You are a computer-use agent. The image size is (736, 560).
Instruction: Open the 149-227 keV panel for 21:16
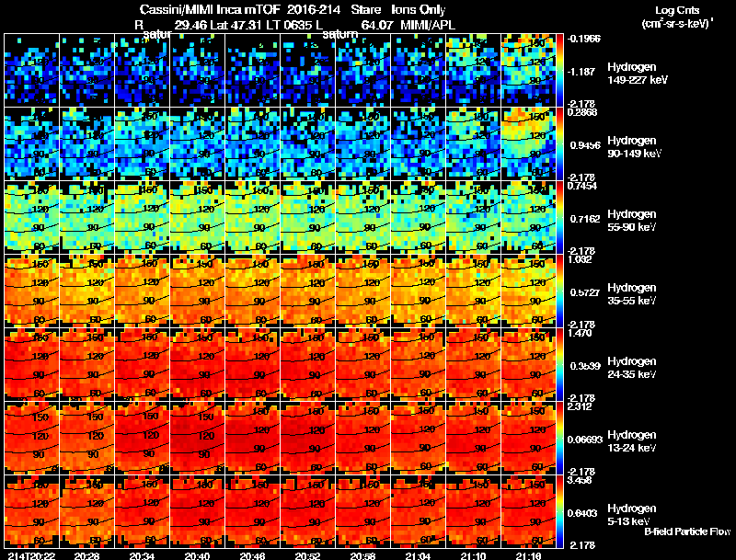[528, 71]
